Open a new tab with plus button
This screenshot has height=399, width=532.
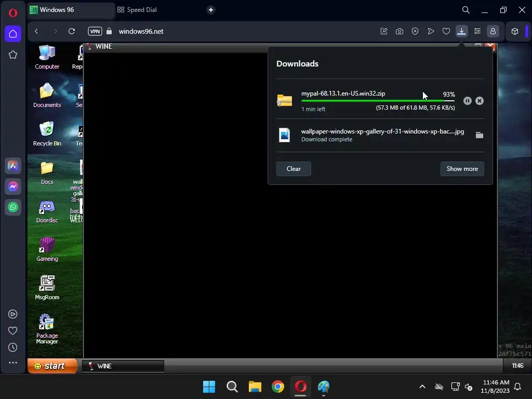211,10
